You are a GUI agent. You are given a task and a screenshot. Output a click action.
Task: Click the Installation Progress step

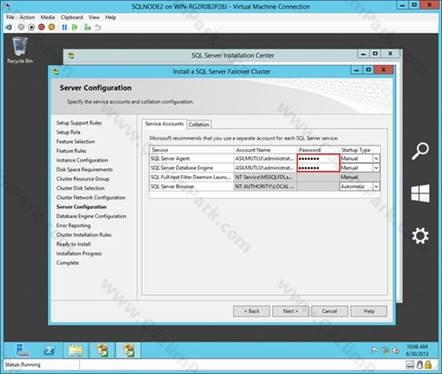79,254
